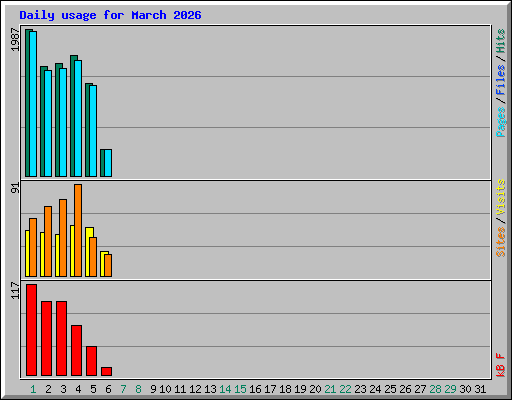This screenshot has height=400, width=512.
Task: Click day label 31 on x-axis
Action: (480, 389)
